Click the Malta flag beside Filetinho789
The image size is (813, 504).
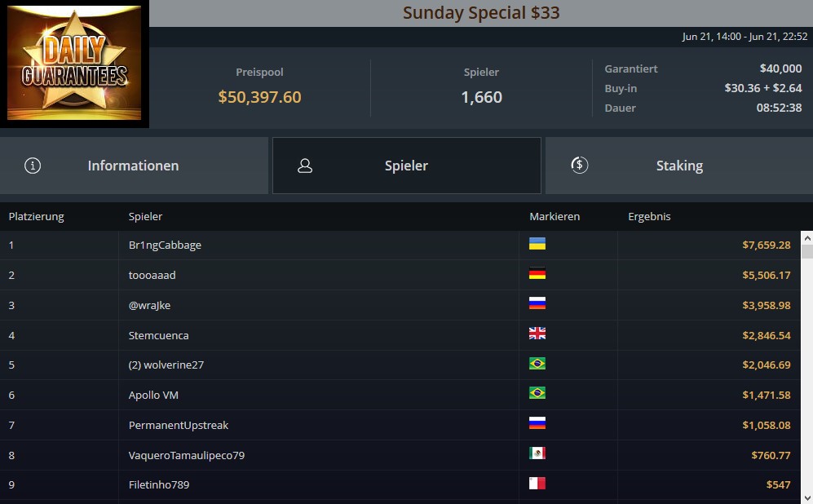[x=537, y=484]
